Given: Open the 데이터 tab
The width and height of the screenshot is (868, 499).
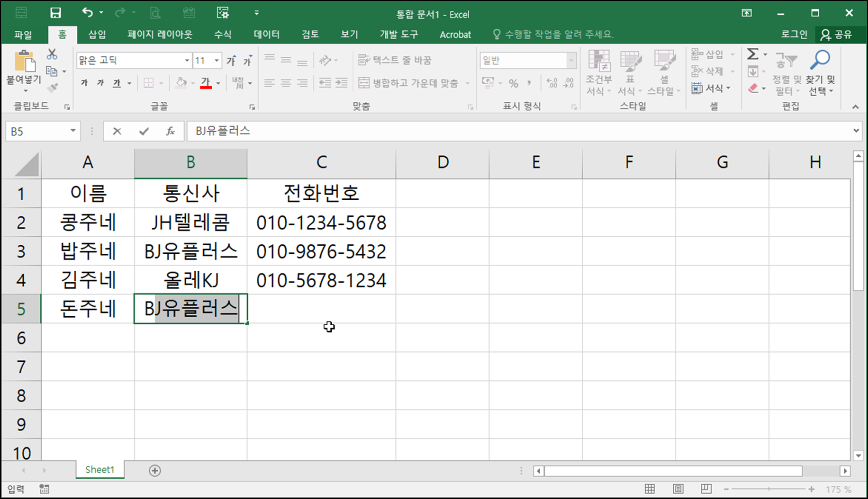Looking at the screenshot, I should coord(267,35).
